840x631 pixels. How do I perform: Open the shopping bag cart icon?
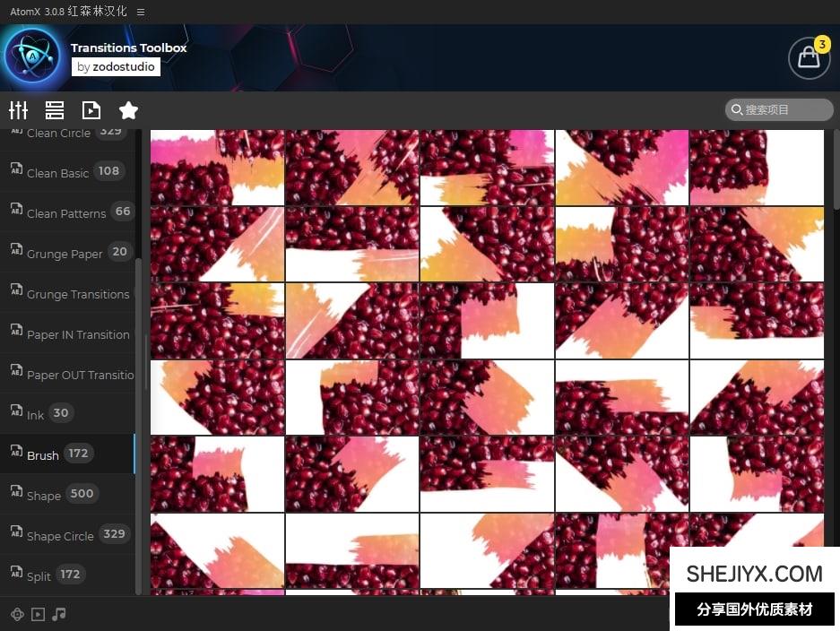pyautogui.click(x=808, y=58)
